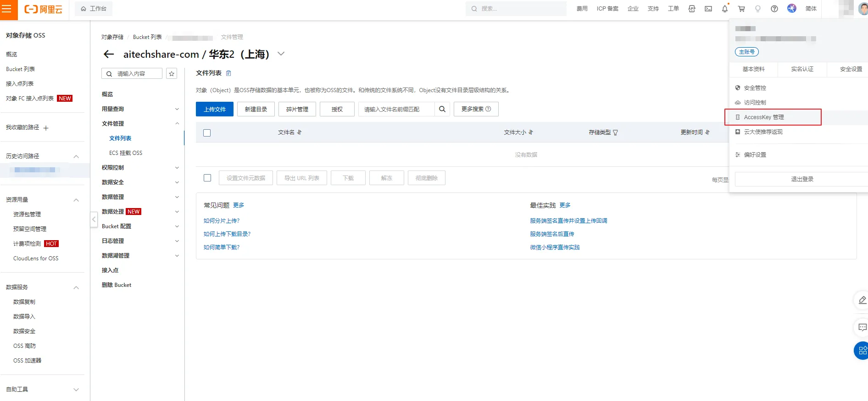Go to Bucket 列表 in left sidebar
The width and height of the screenshot is (868, 401).
coord(20,69)
